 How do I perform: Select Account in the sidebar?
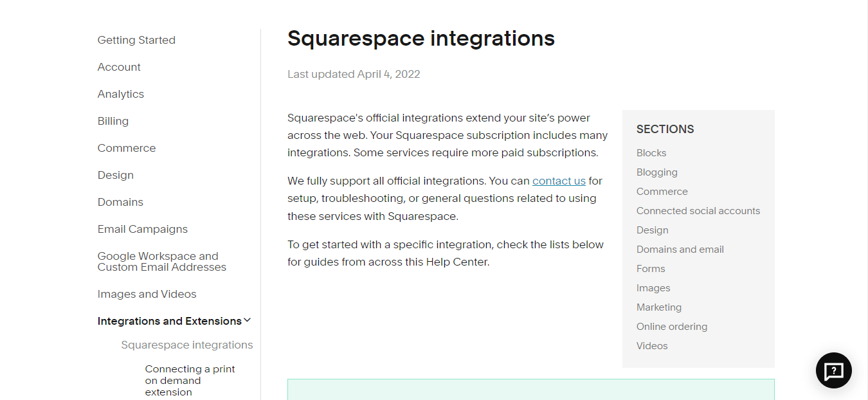[x=119, y=67]
